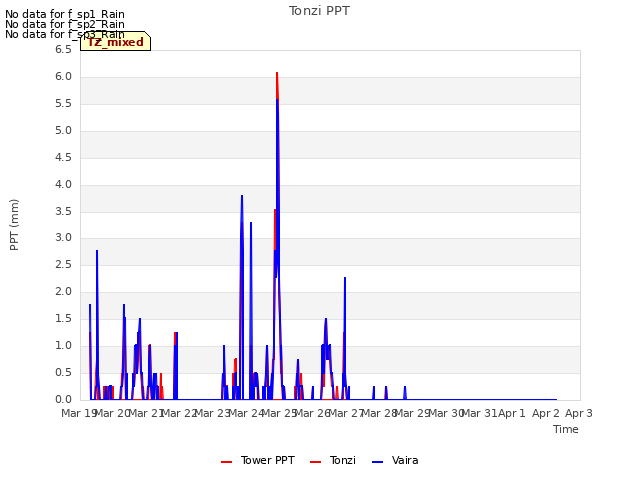The image size is (640, 480).
Task: Click the 5.0 y-axis tick label
Action: (63, 130)
